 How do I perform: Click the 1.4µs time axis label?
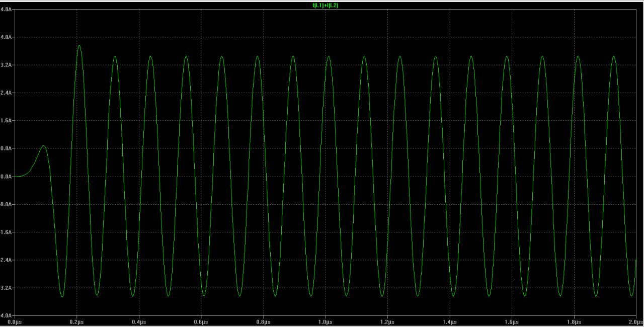[x=450, y=321]
